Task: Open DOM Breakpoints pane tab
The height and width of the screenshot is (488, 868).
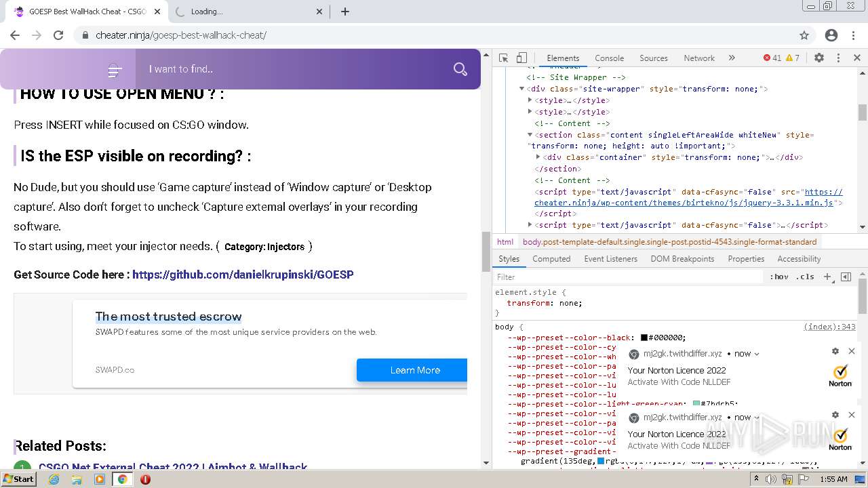Action: (x=682, y=259)
